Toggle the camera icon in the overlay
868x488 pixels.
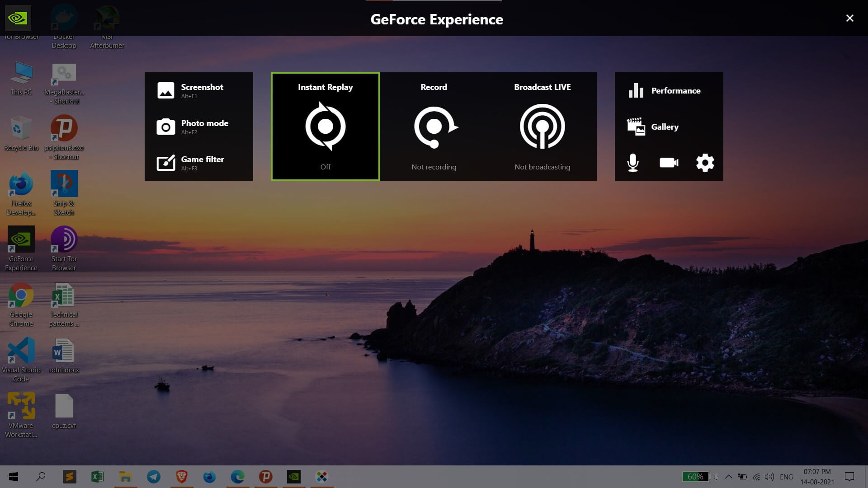pyautogui.click(x=669, y=163)
